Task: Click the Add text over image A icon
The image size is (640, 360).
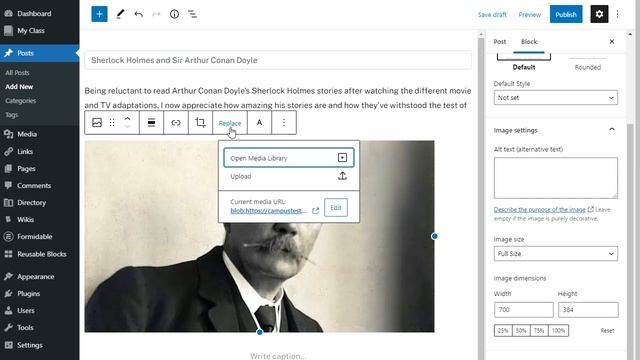Action: 259,122
